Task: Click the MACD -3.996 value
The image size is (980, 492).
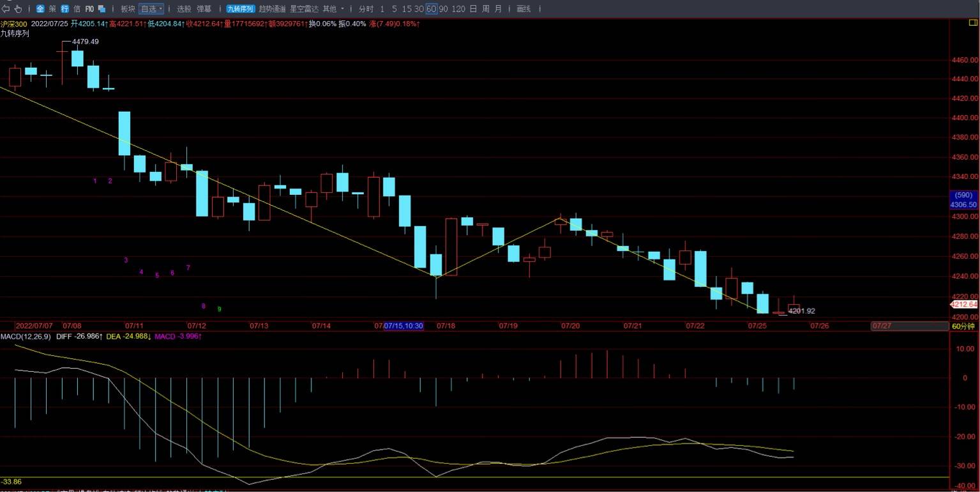Action: point(179,336)
